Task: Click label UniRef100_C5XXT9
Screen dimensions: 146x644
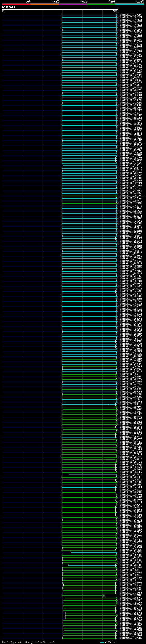Action: (x=131, y=437)
